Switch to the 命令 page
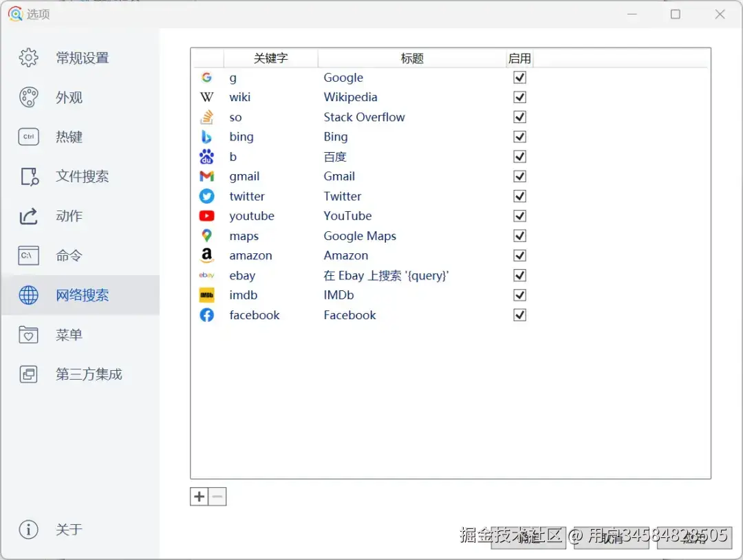This screenshot has height=560, width=743. tap(80, 256)
